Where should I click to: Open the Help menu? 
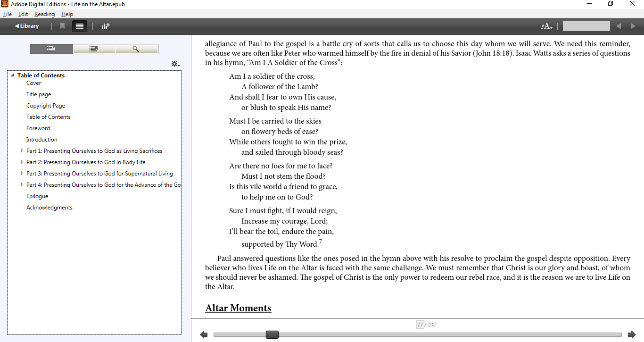point(67,14)
